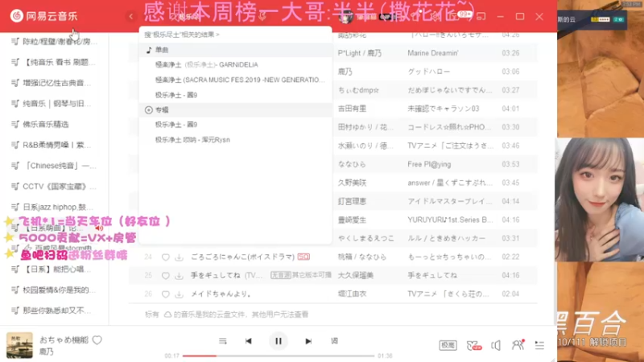
Task: Like the playing song おちゃめ機能
Action: (97, 339)
